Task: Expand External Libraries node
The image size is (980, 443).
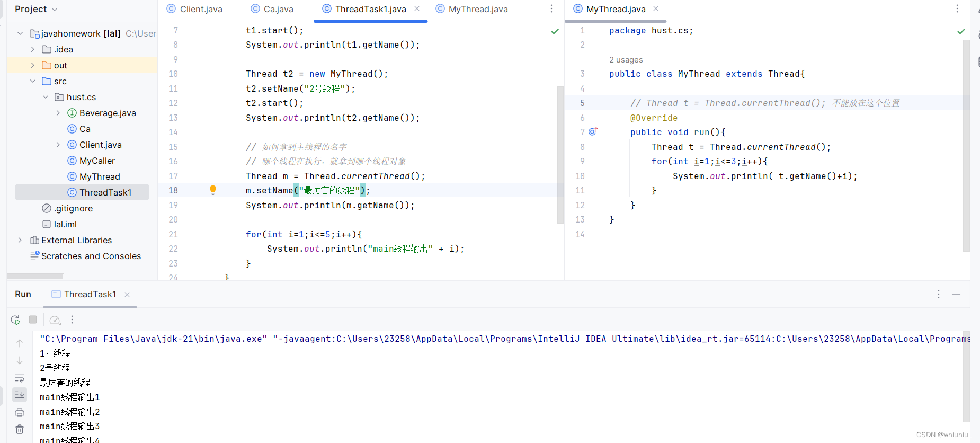Action: [20, 240]
